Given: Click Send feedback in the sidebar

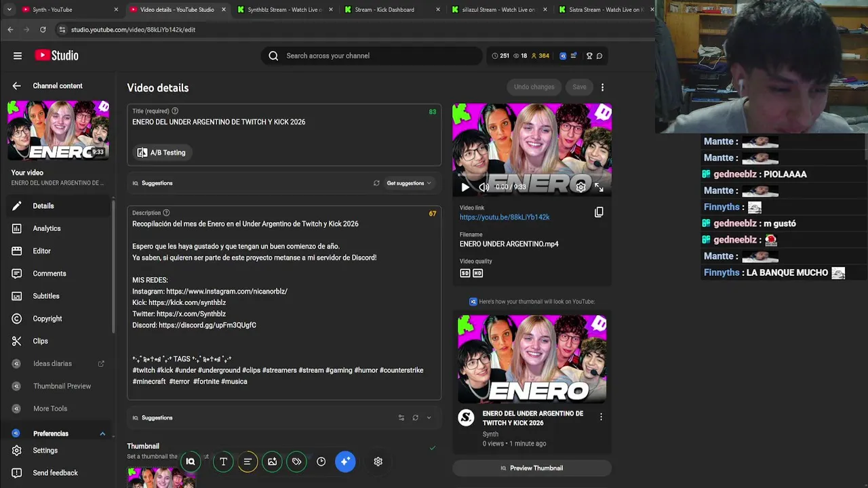Looking at the screenshot, I should [58, 473].
